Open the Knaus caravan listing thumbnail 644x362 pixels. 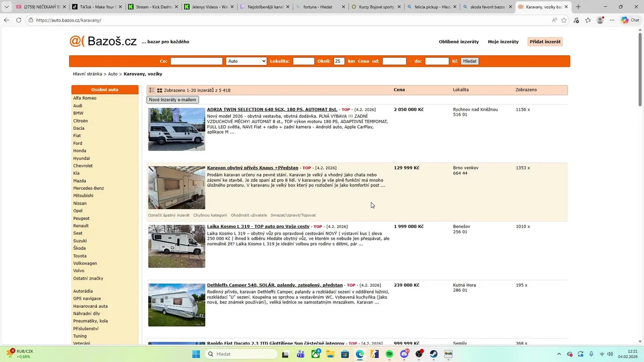[x=177, y=188]
